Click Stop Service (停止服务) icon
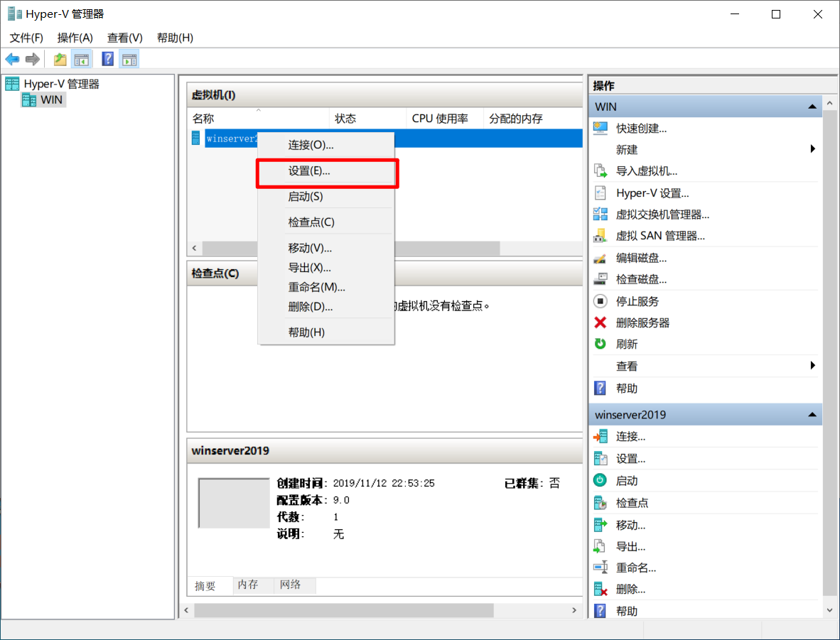 point(601,301)
